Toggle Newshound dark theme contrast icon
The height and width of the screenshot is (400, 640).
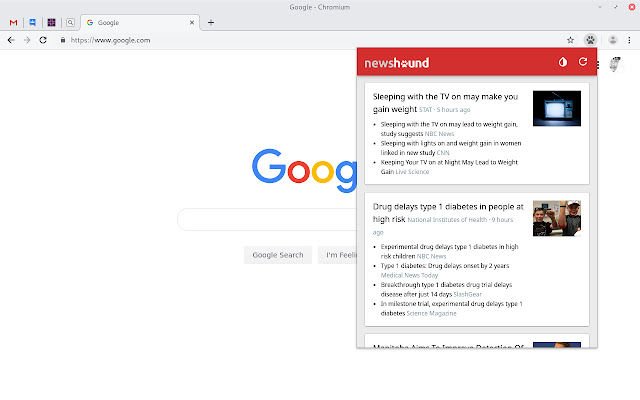coord(563,62)
